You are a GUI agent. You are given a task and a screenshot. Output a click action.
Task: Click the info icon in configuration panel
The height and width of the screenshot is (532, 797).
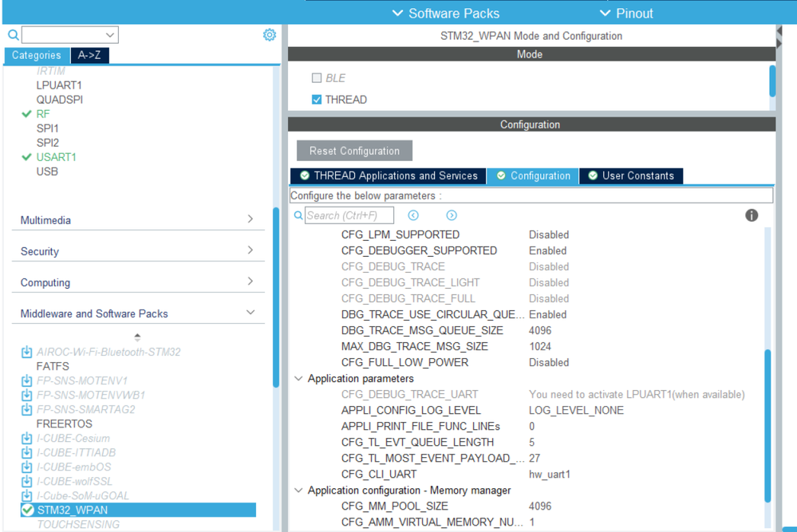pos(752,215)
